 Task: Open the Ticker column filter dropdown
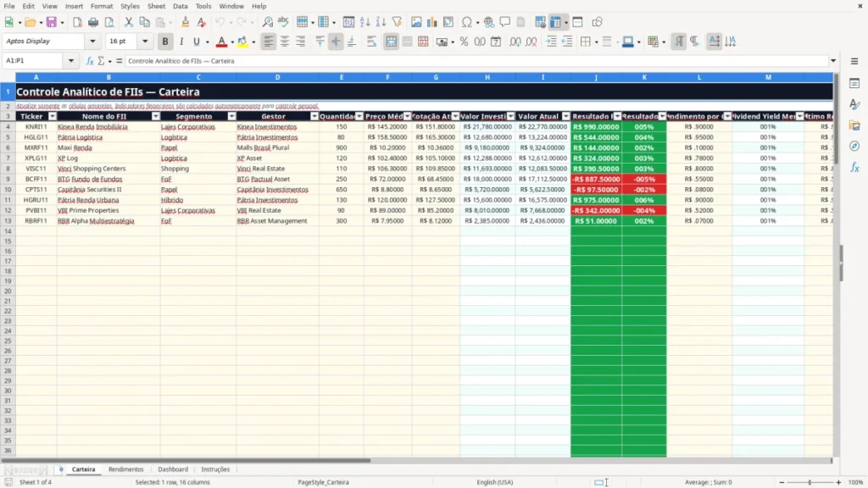[x=52, y=116]
